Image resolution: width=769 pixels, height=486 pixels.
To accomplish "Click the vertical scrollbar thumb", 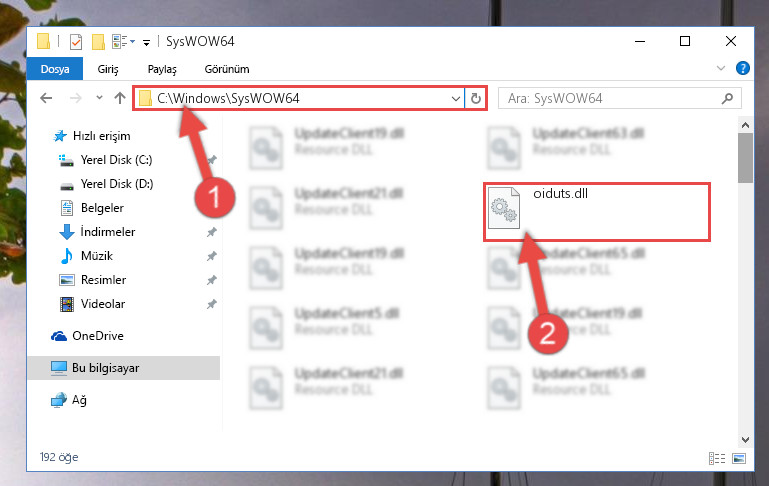I will coord(745,157).
